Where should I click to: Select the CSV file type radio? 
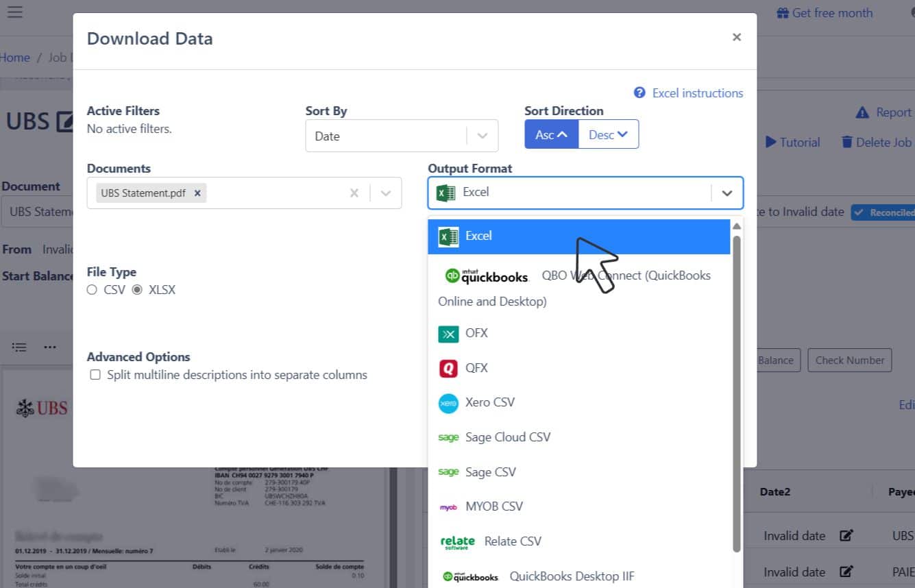click(92, 290)
